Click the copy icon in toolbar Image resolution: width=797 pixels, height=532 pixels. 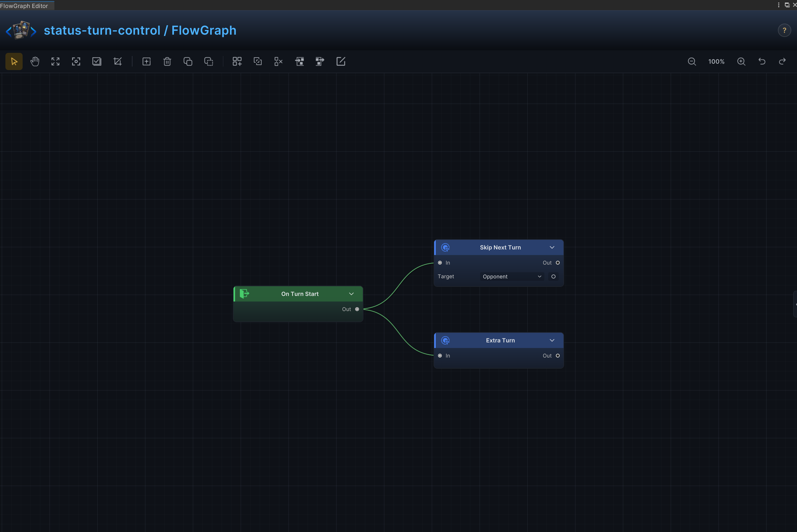[x=188, y=61]
